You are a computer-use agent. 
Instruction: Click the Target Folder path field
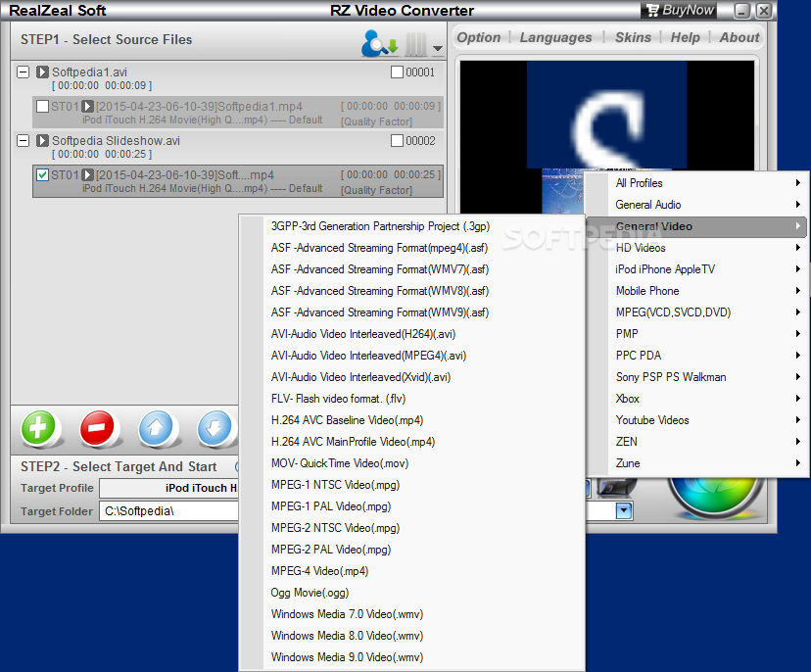point(169,511)
